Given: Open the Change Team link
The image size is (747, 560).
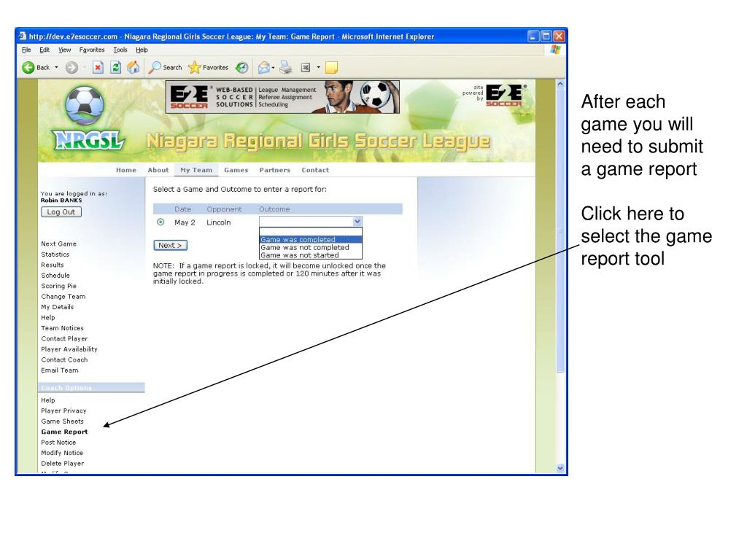Looking at the screenshot, I should 63,296.
